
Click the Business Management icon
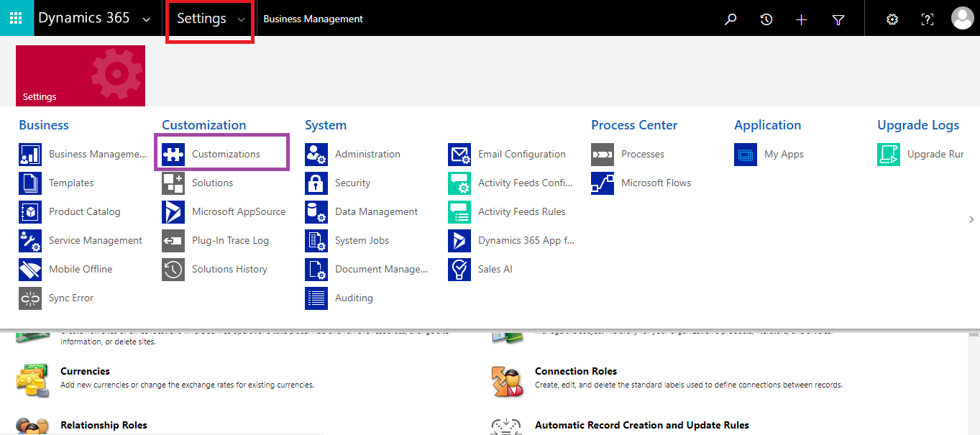click(x=30, y=155)
